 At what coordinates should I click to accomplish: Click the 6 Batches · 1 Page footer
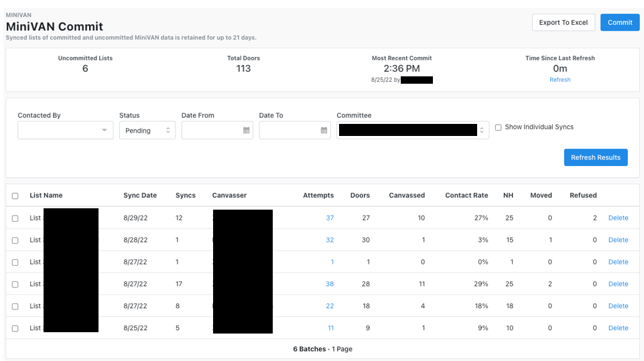[x=323, y=349]
